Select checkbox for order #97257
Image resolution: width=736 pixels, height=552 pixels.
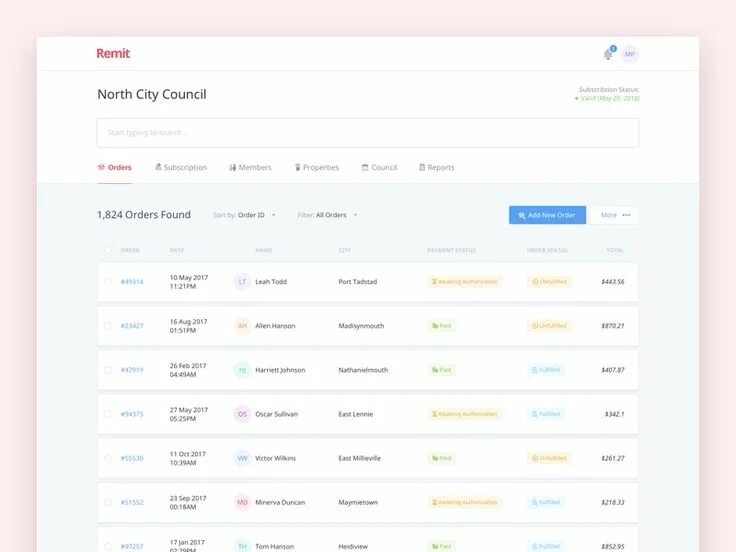pyautogui.click(x=108, y=546)
